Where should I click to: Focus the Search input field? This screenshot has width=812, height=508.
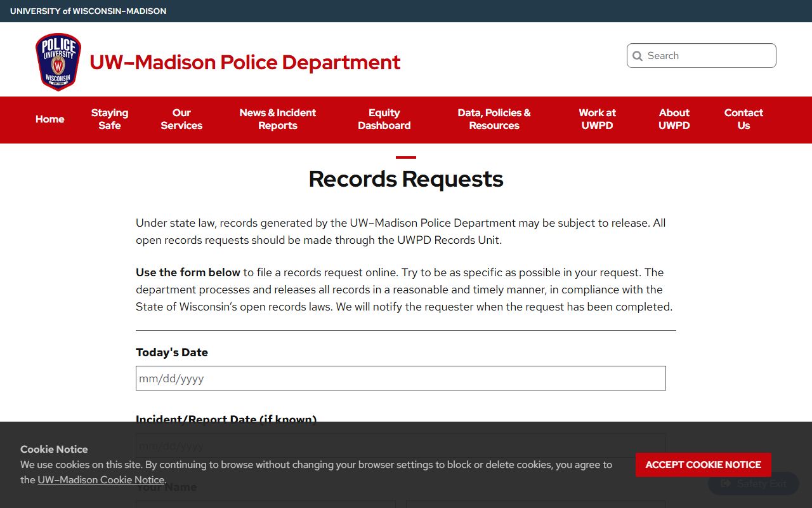702,56
